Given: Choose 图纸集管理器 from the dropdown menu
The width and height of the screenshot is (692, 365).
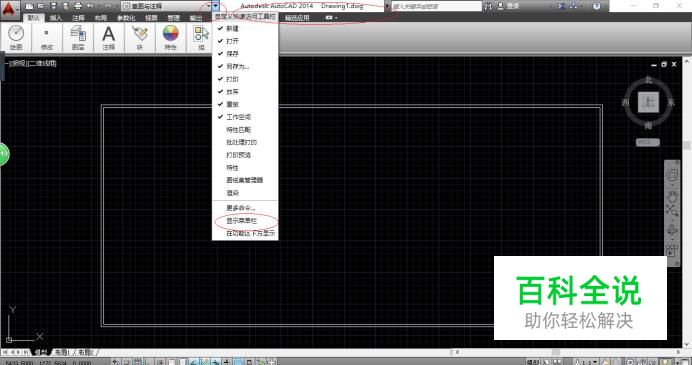Looking at the screenshot, I should click(x=245, y=181).
